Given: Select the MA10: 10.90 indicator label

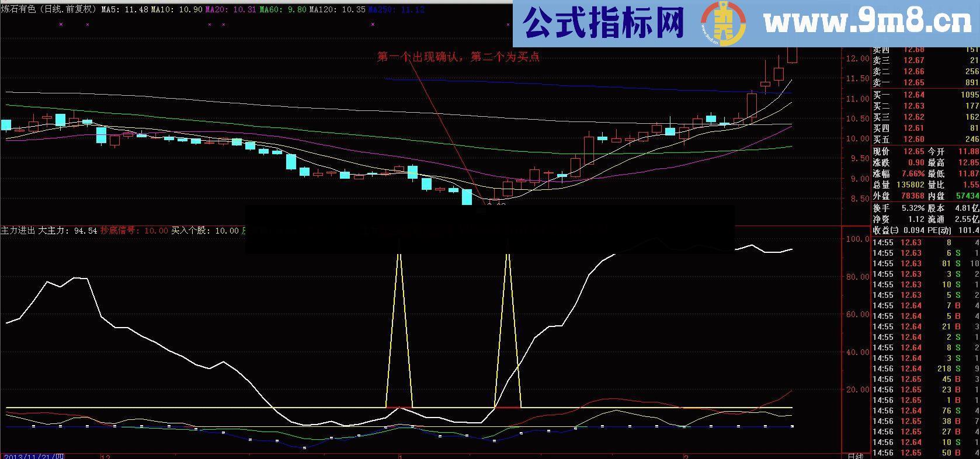Looking at the screenshot, I should click(x=177, y=10).
